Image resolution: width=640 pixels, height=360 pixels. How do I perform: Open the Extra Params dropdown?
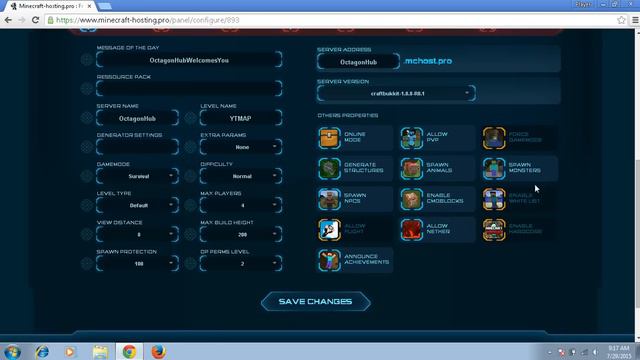(241, 147)
